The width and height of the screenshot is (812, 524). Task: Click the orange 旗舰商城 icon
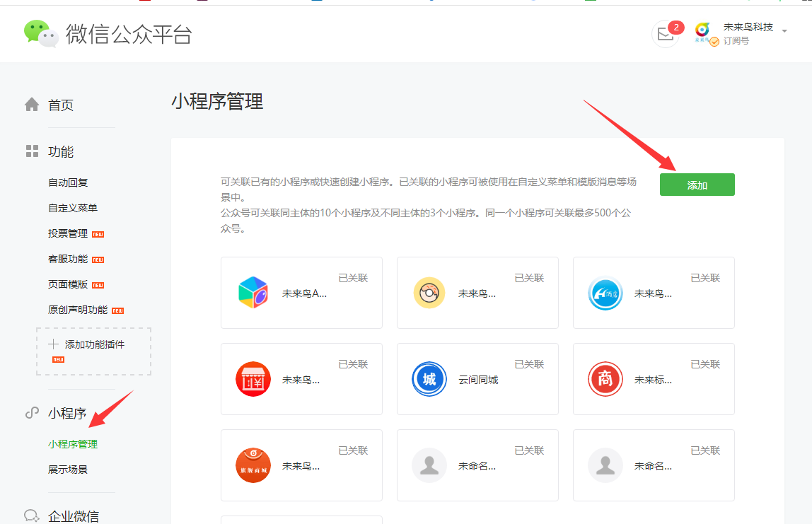(x=253, y=465)
